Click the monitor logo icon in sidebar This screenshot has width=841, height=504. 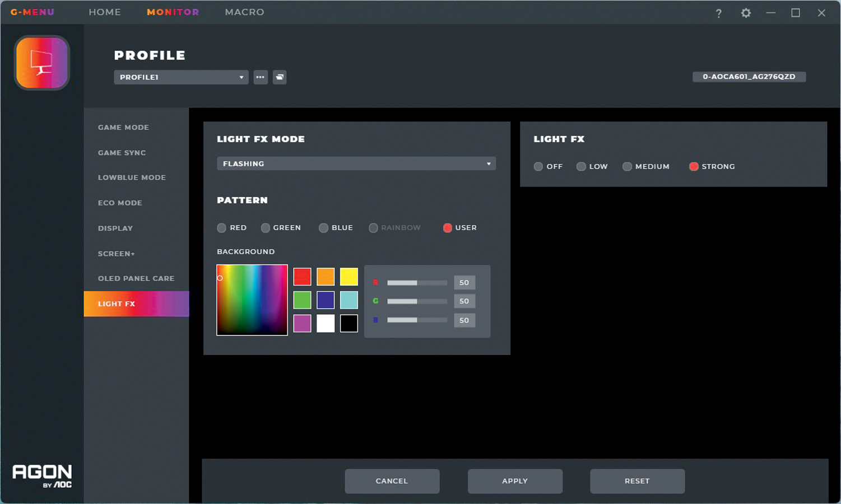(42, 63)
